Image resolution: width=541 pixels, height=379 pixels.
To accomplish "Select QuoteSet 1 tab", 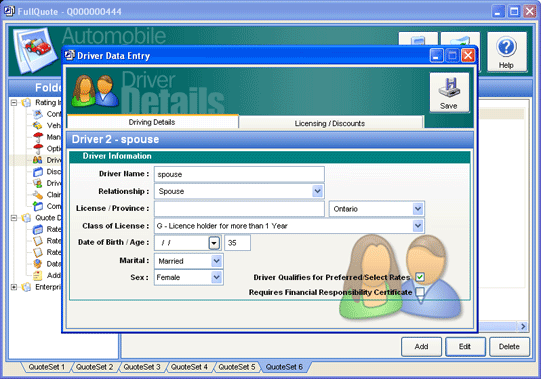I will tap(47, 367).
